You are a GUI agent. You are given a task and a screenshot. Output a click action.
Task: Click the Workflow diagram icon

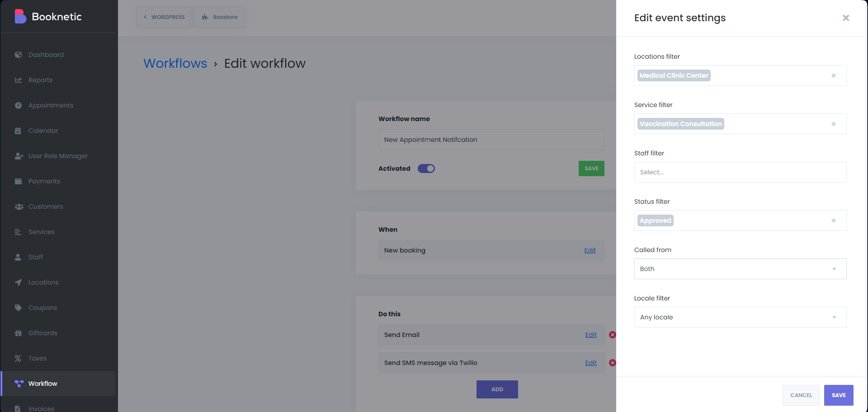(x=19, y=384)
